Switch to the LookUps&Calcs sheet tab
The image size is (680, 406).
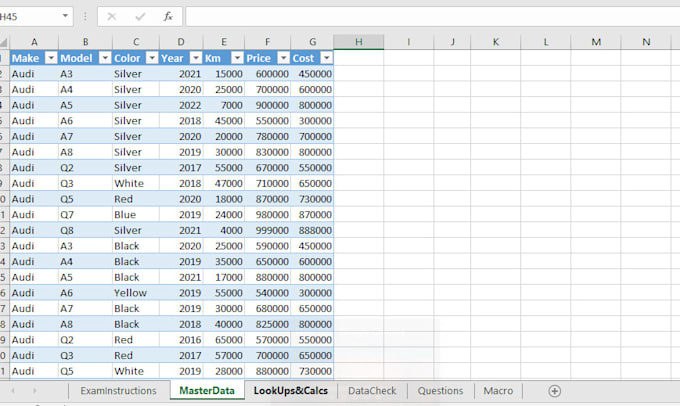point(290,391)
